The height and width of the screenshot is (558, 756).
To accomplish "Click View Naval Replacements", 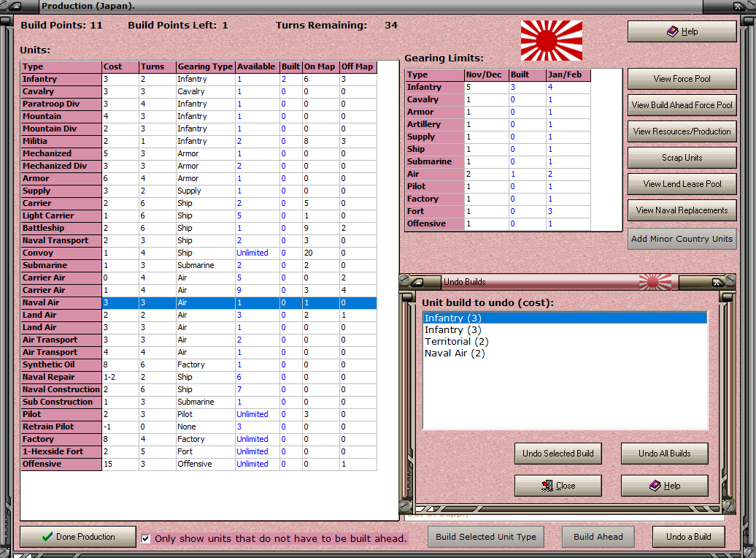I will (682, 210).
